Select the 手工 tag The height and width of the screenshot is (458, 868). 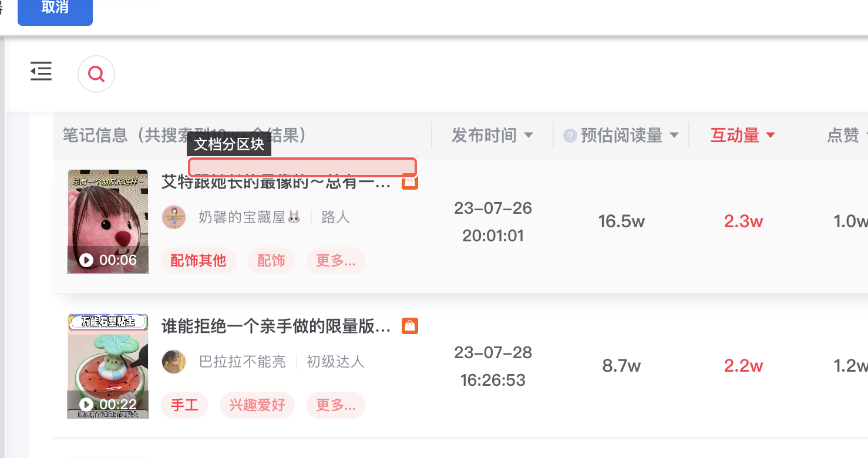tap(184, 405)
